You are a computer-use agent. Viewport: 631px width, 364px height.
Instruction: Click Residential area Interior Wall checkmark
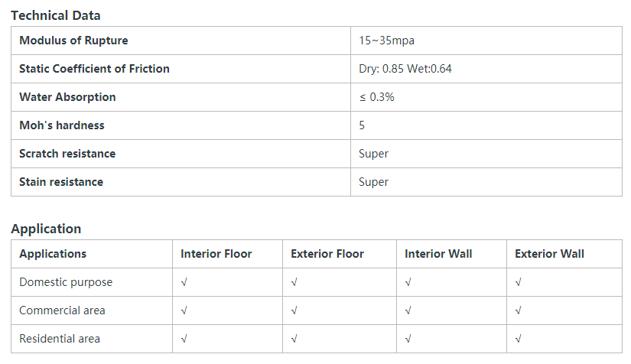pos(408,339)
